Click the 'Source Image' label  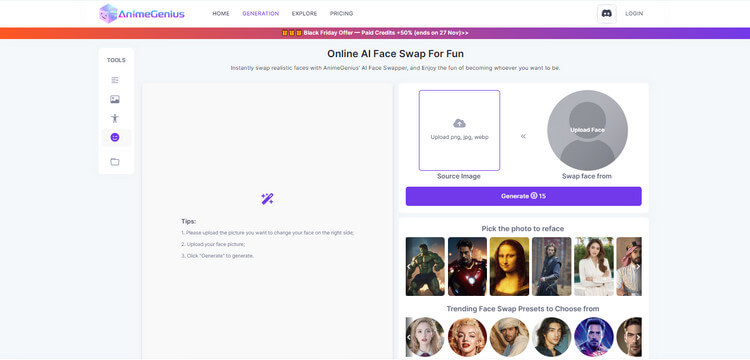point(459,176)
